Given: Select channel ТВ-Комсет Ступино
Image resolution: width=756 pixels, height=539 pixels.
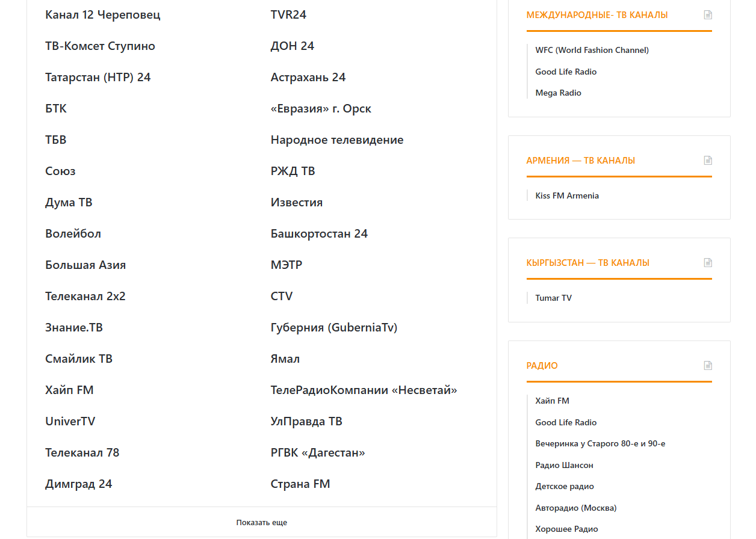Looking at the screenshot, I should (x=100, y=46).
